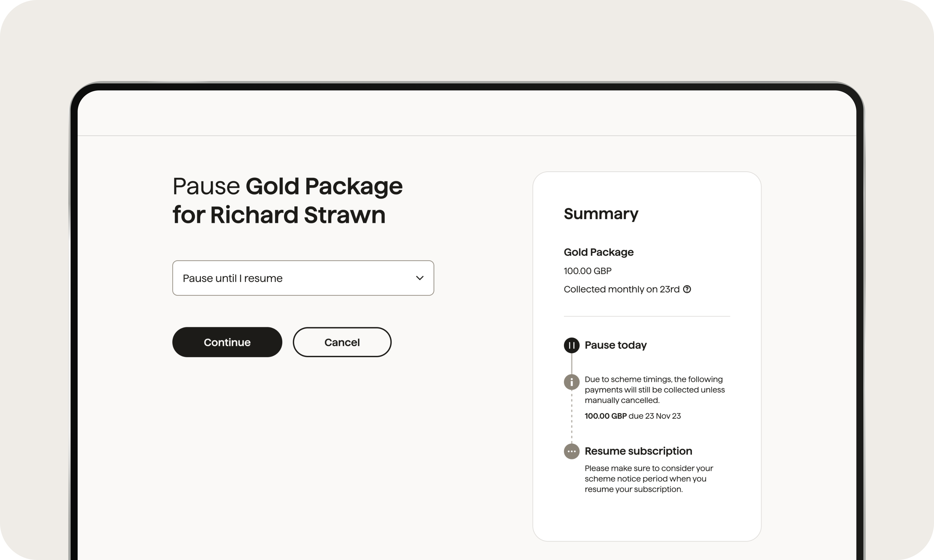Click the ellipsis icon beside "Resume subscription"
This screenshot has width=934, height=560.
click(x=571, y=451)
